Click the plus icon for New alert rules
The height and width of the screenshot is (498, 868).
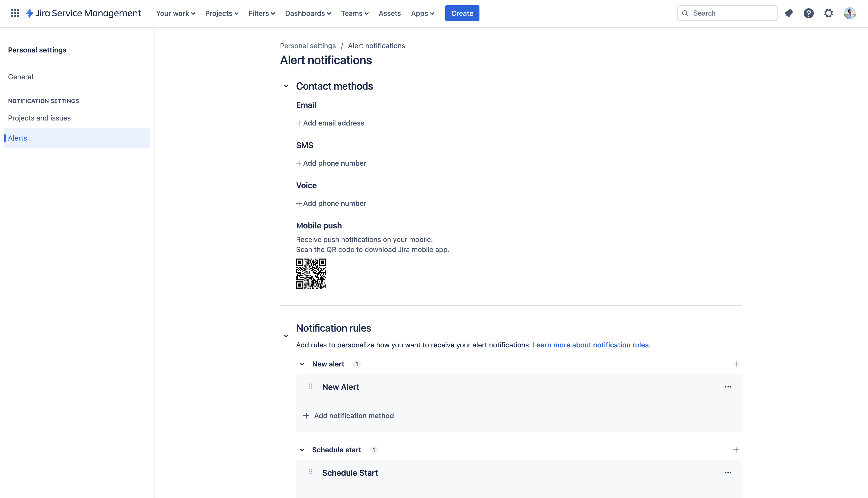[736, 364]
